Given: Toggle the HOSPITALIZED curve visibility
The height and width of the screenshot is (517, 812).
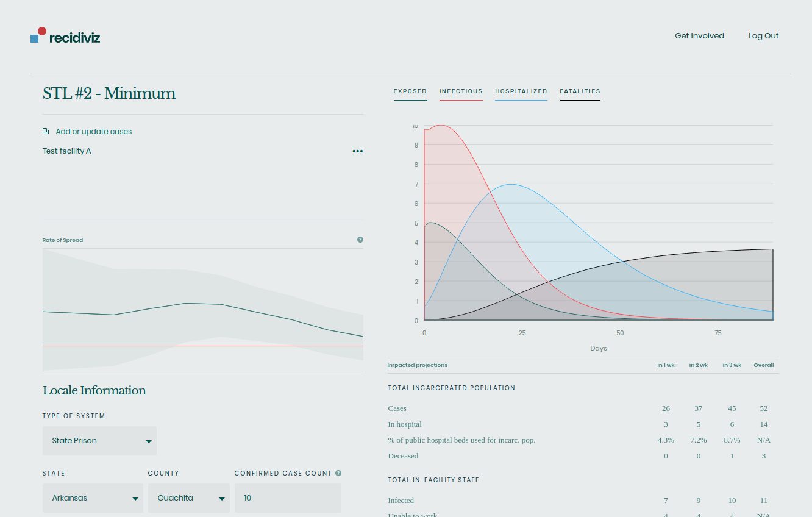Looking at the screenshot, I should 521,91.
